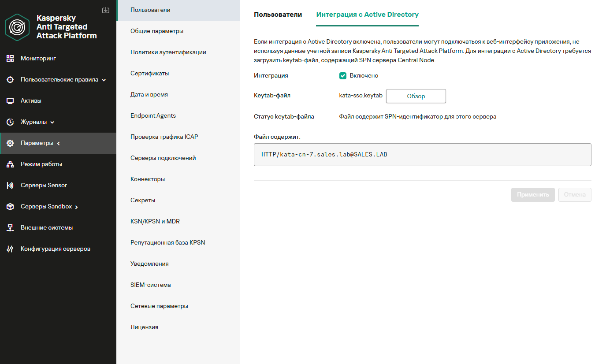
Task: Click the Обзор browse button
Action: coord(416,96)
